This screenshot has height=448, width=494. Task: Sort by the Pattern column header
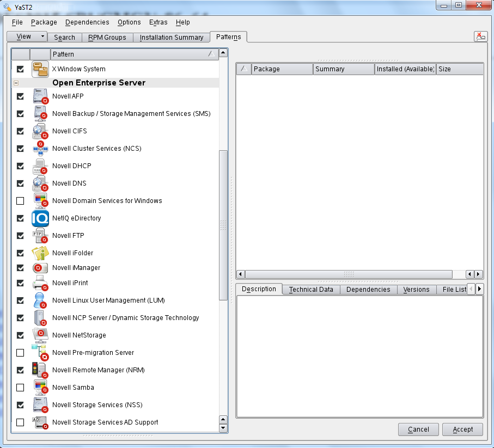(134, 54)
